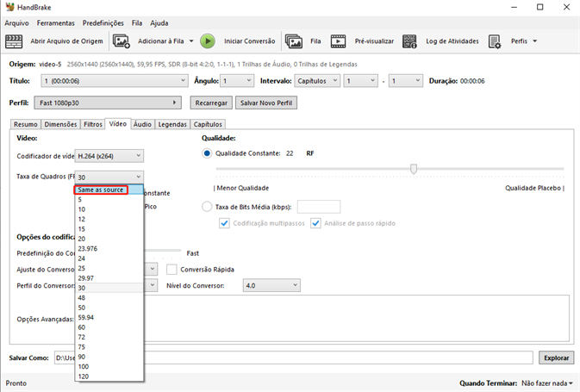Click the Perfis presets icon

coord(495,40)
